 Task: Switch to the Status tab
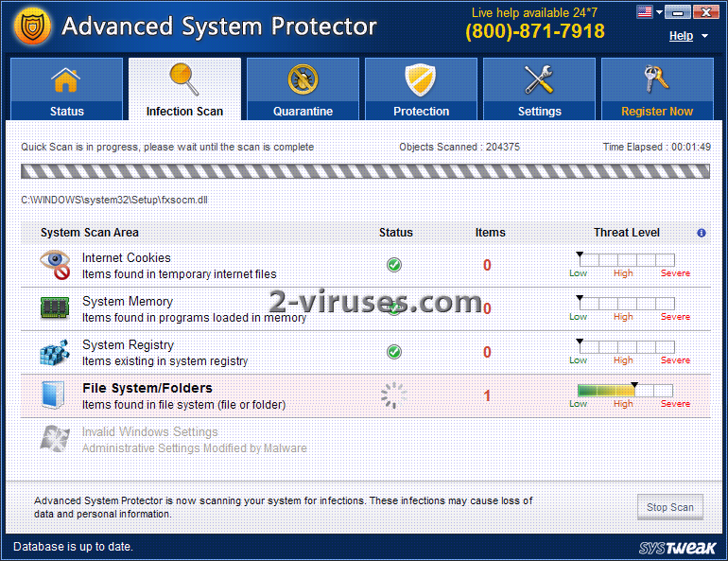pos(66,89)
